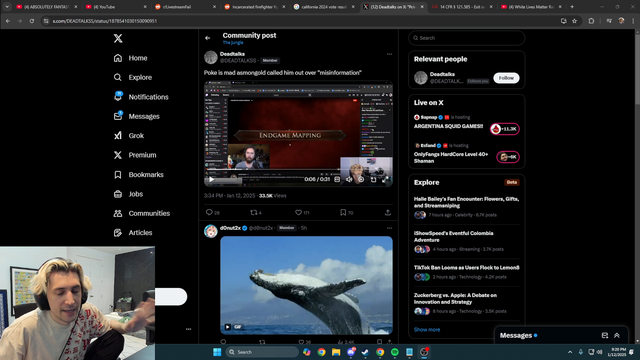The width and height of the screenshot is (640, 360).
Task: Go back in Chrome
Action: (x=8, y=21)
